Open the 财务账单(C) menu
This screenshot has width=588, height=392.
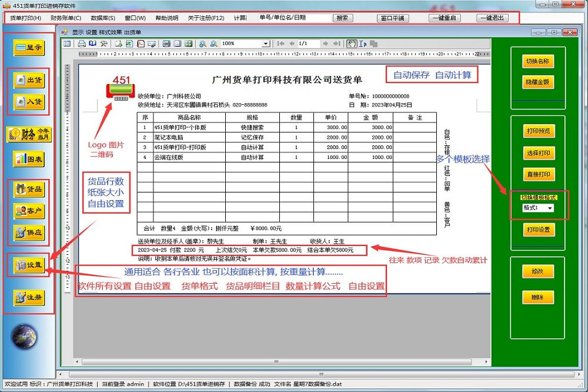coord(66,18)
